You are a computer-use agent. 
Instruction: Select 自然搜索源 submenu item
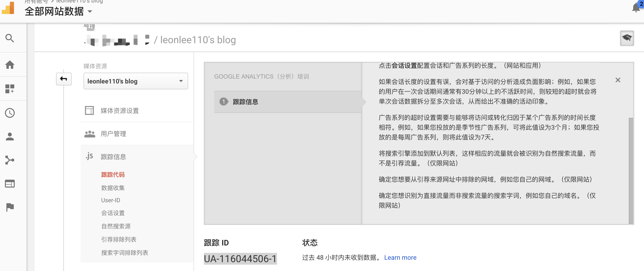coord(116,226)
